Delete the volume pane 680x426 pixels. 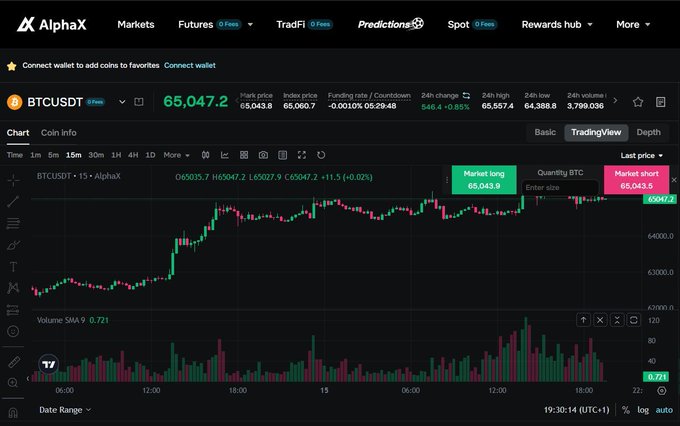(x=600, y=320)
